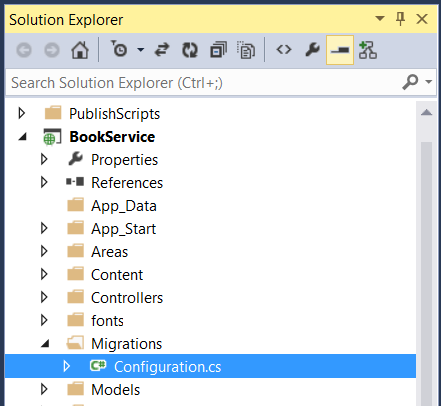
Task: Open dropdown arrow beside Pending Changes Filter
Action: [x=141, y=50]
